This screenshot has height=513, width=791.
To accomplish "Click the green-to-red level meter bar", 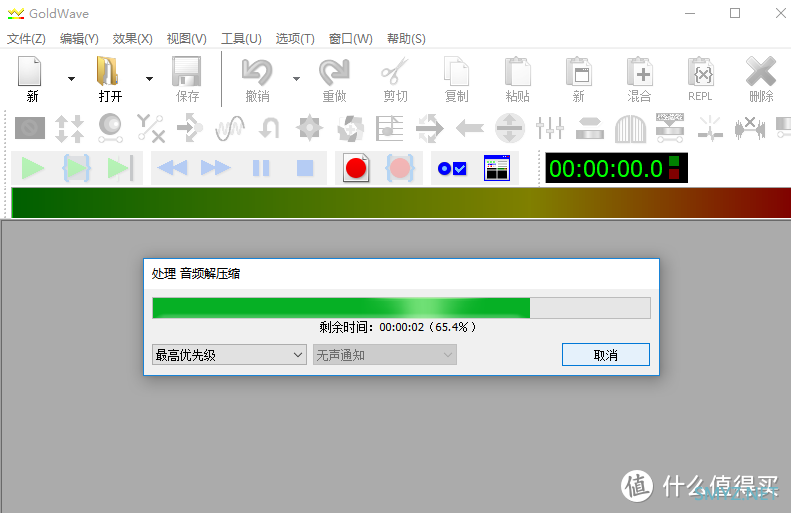I will tap(401, 203).
